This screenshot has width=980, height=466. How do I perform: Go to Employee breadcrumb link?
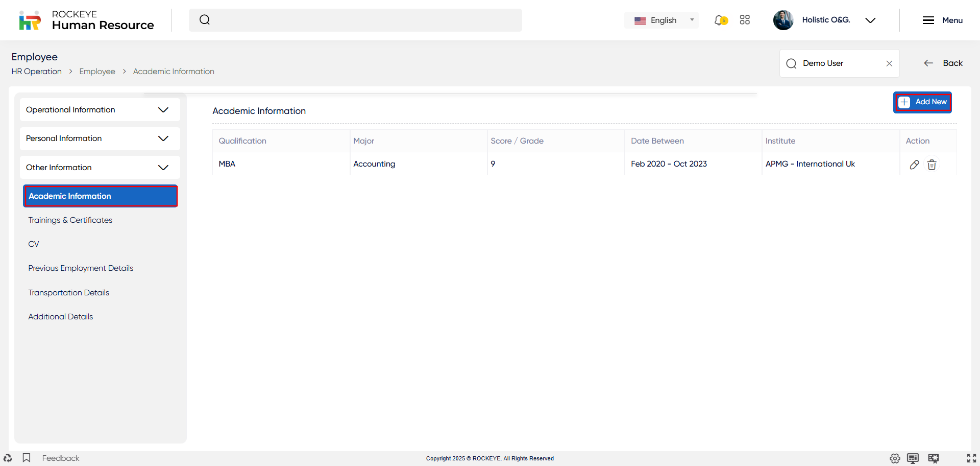[x=97, y=72]
